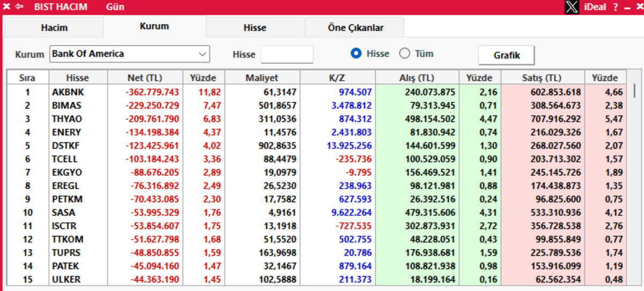Select the TUPRS row
The image size is (644, 291).
317,253
